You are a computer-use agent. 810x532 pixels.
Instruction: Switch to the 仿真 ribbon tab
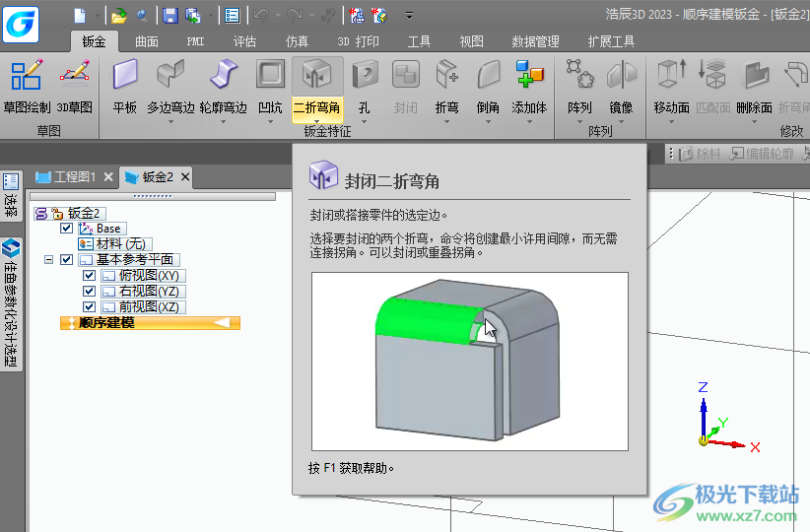[x=297, y=41]
